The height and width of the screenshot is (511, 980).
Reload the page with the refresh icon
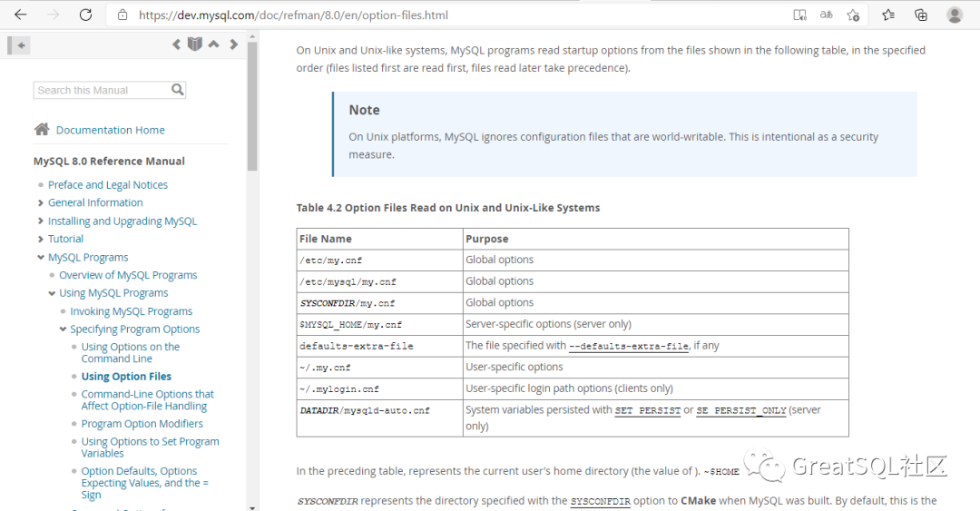tap(85, 15)
